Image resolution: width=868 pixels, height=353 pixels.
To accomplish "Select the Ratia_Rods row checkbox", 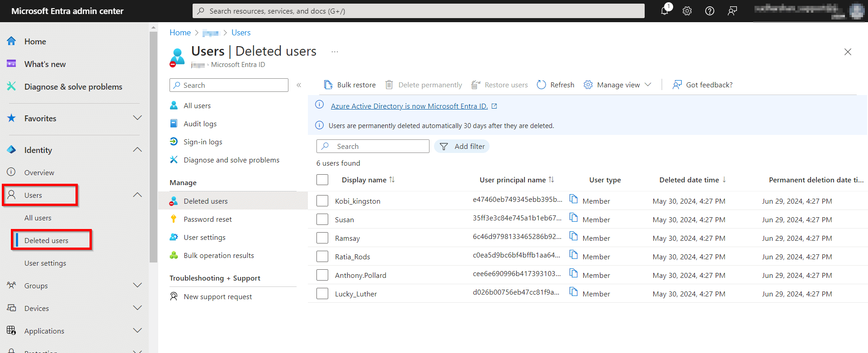I will coord(322,256).
